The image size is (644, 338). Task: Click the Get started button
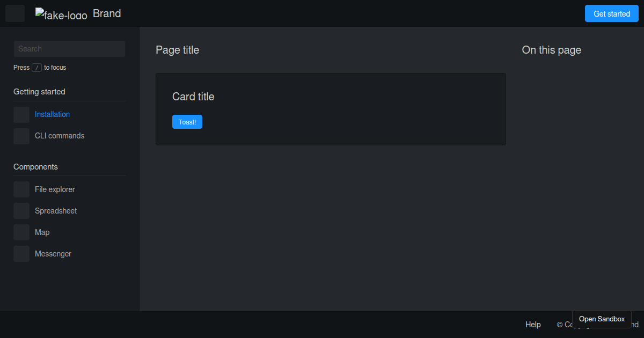tap(611, 13)
